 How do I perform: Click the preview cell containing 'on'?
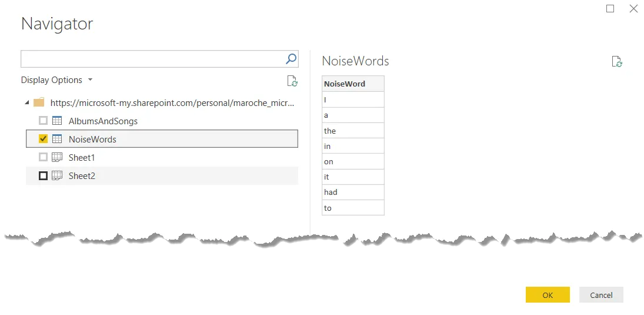coord(353,161)
